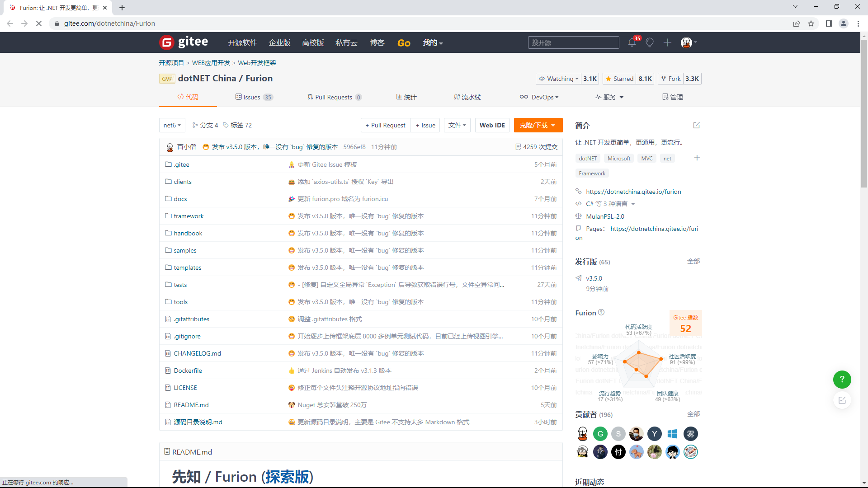
Task: Open the Watching dropdown
Action: pos(558,79)
